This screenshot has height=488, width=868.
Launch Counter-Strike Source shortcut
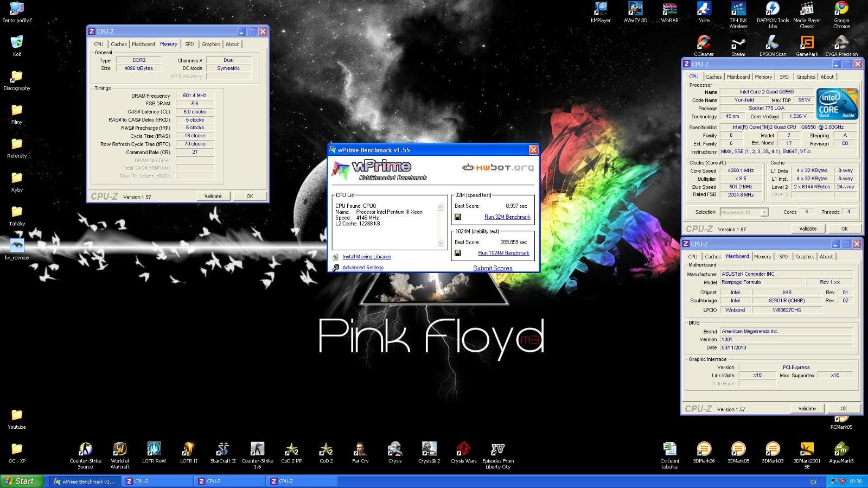point(85,455)
